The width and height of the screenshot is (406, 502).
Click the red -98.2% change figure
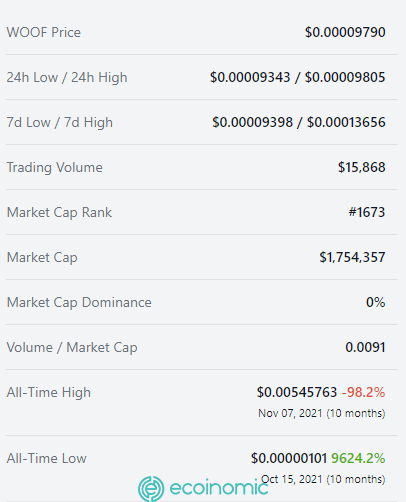364,392
